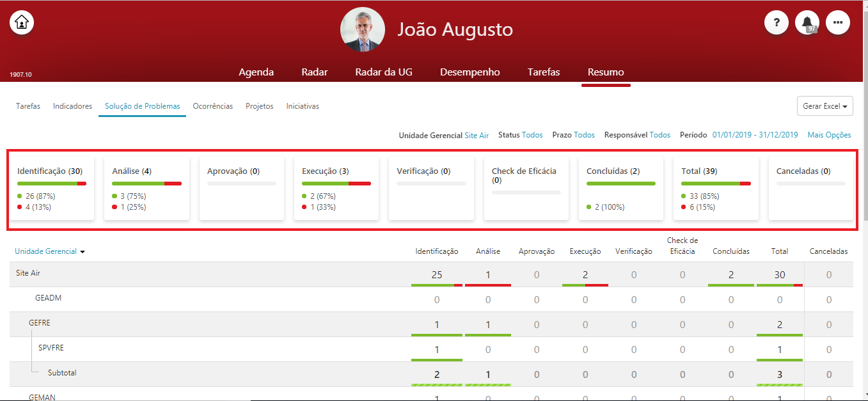Viewport: 868px width, 401px height.
Task: Open the Projetos sub-tab
Action: (260, 106)
